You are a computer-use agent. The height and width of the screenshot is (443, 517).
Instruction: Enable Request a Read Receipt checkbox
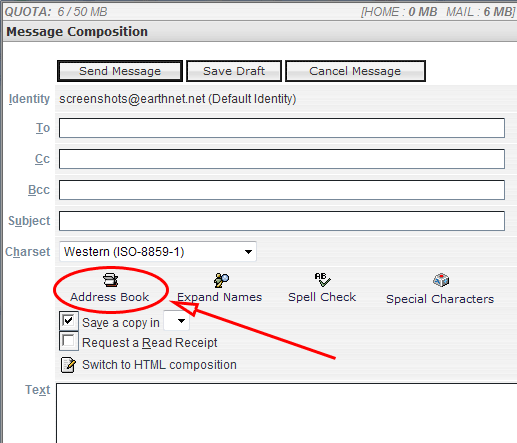click(69, 341)
